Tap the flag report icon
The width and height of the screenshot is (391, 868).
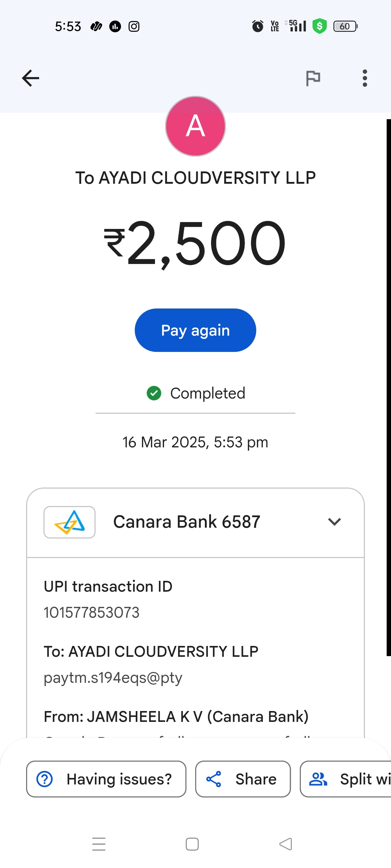[313, 78]
